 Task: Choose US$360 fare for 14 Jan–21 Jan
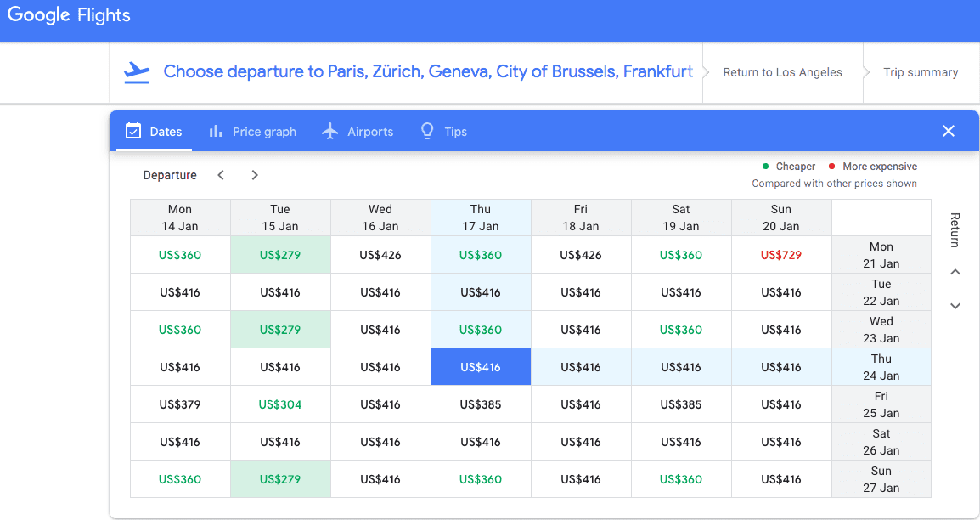pyautogui.click(x=180, y=255)
